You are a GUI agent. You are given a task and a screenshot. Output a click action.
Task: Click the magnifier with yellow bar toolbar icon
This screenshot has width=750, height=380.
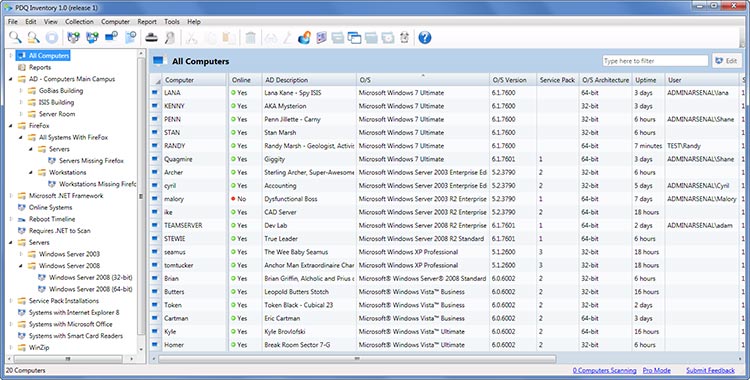[33, 37]
